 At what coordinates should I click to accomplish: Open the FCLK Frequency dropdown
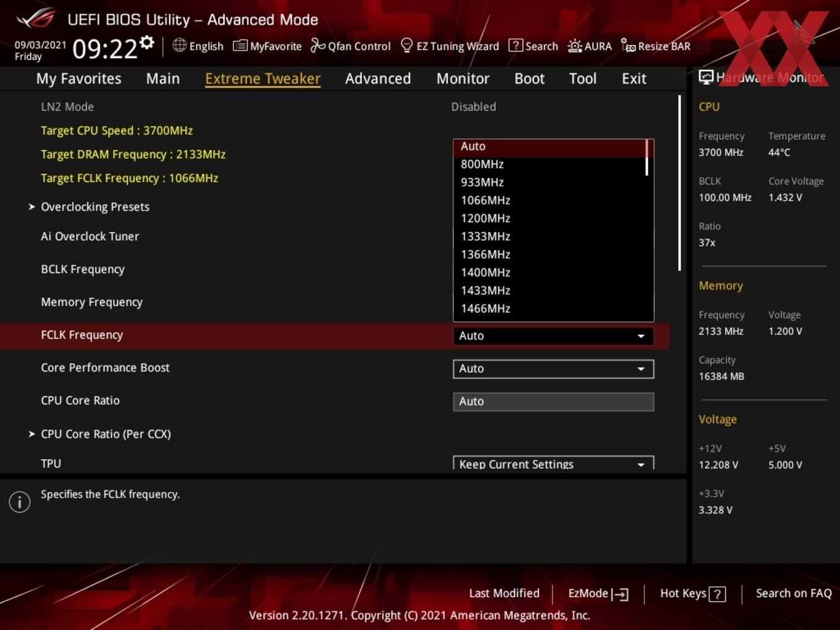coord(553,336)
